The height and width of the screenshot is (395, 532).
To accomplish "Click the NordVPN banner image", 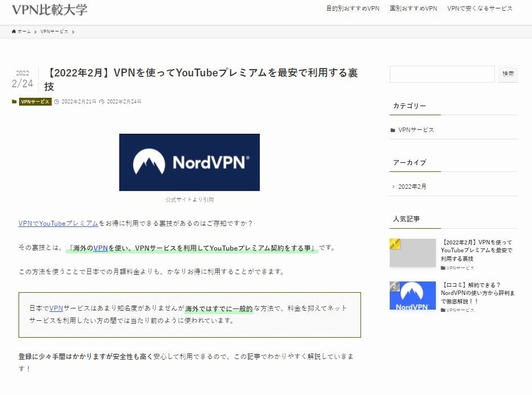I will (190, 162).
